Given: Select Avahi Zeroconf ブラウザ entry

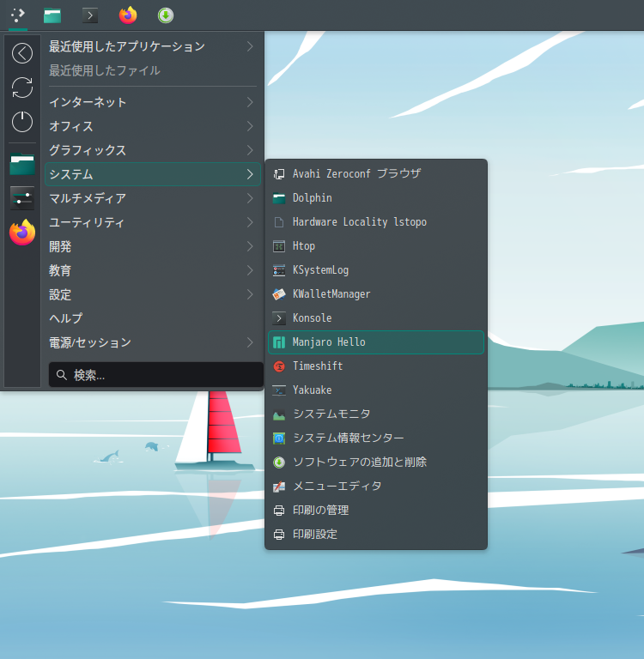Looking at the screenshot, I should 376,174.
